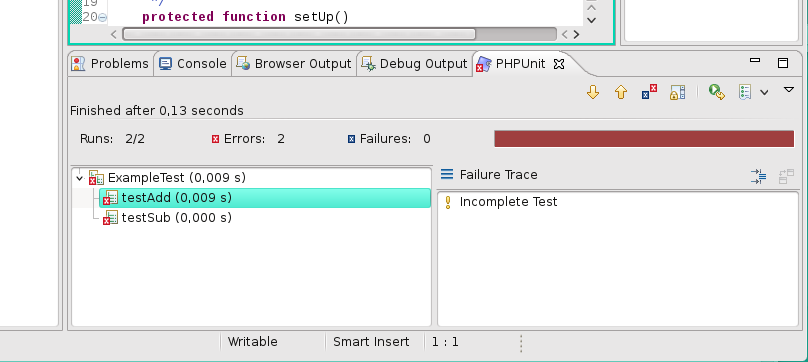Open test history dropdown arrow
Image resolution: width=808 pixels, height=362 pixels.
765,93
